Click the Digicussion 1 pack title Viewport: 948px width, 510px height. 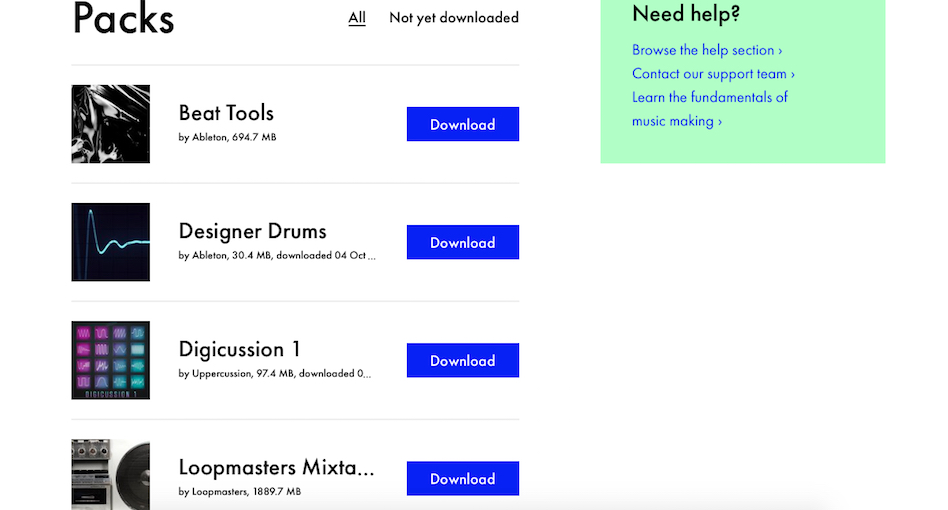pos(239,349)
